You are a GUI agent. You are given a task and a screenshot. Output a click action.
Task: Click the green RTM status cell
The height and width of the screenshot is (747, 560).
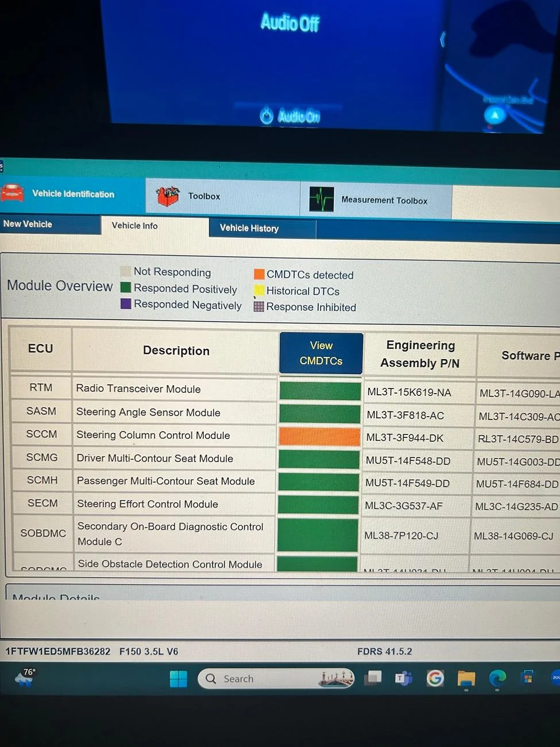[x=320, y=391]
